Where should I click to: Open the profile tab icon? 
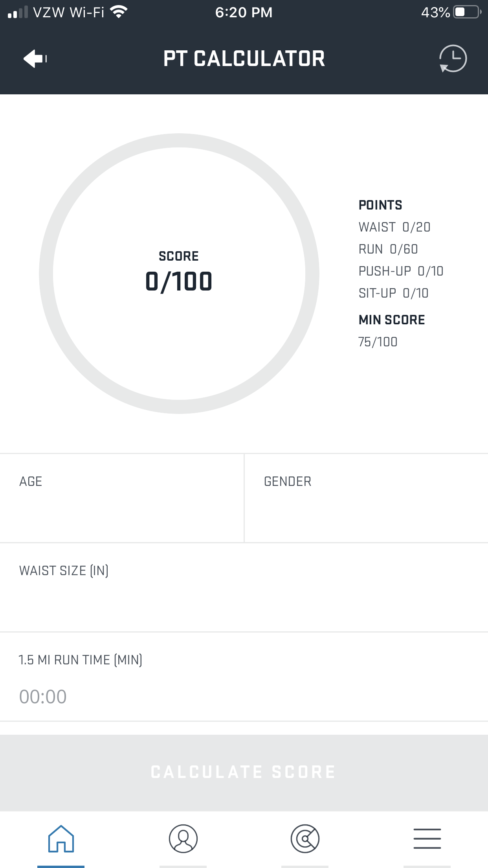click(x=183, y=839)
